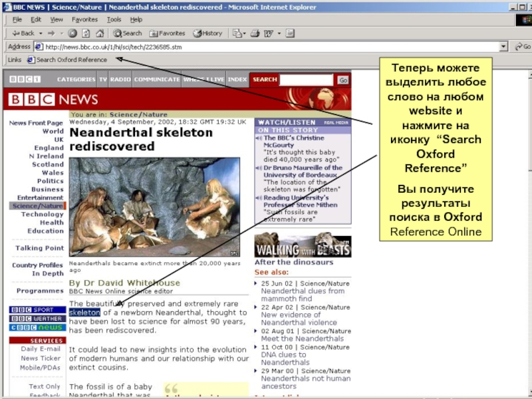Open Meet the Neanderthals story link
Image resolution: width=532 pixels, height=399 pixels.
coord(303,338)
